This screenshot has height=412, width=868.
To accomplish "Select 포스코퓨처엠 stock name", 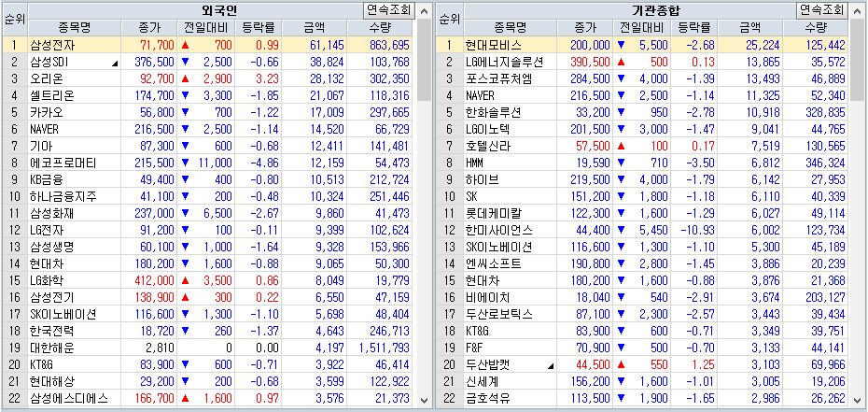I will 500,78.
